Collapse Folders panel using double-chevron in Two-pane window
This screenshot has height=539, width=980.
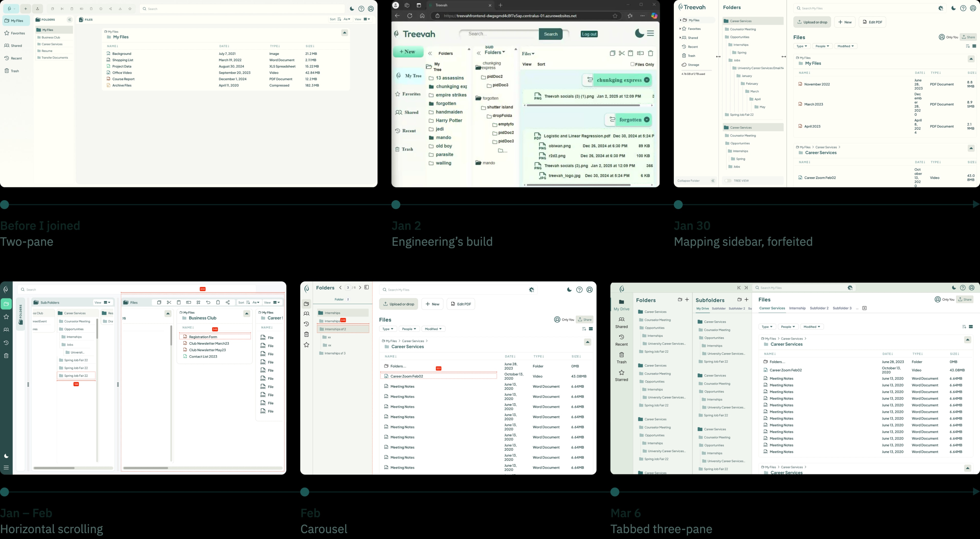(70, 19)
